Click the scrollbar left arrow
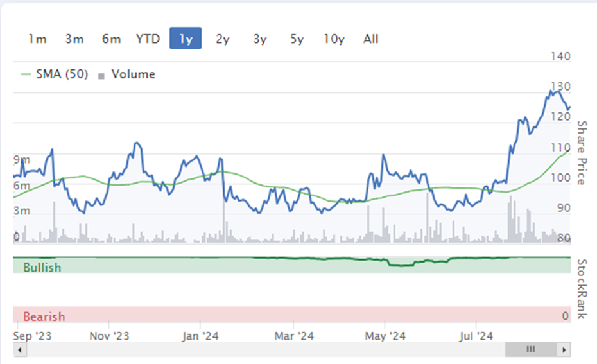The height and width of the screenshot is (364, 597). (x=20, y=349)
